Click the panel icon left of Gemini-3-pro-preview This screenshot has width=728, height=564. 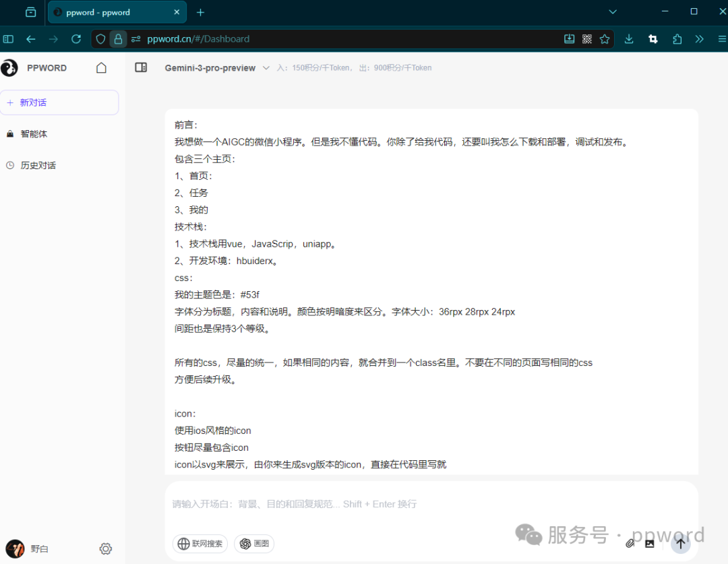point(141,67)
